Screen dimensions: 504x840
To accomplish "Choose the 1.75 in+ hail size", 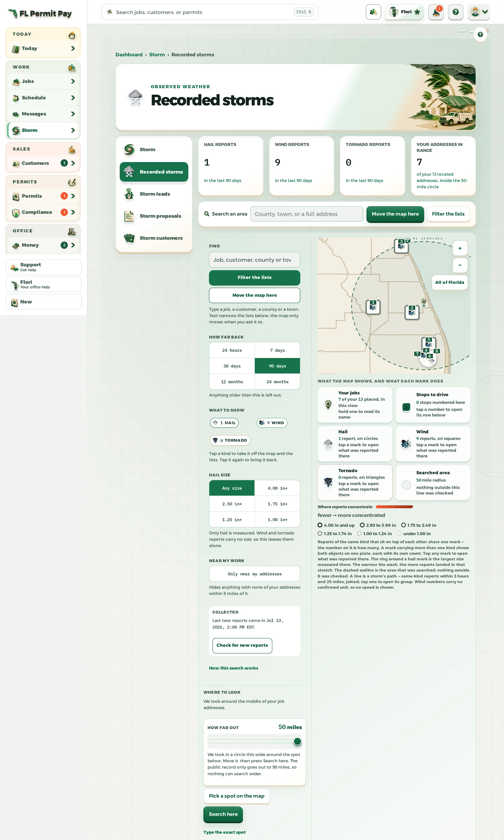I will click(278, 504).
